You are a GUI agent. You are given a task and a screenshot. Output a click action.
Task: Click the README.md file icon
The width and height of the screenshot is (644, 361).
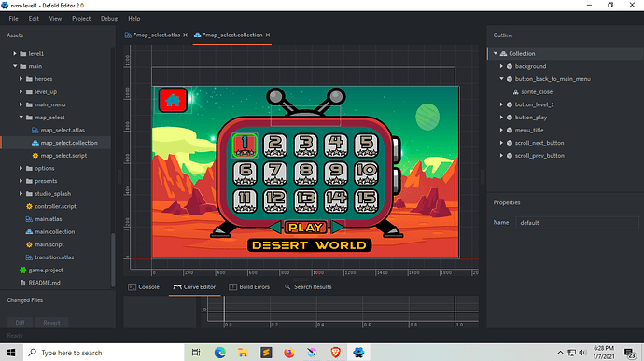pos(23,283)
